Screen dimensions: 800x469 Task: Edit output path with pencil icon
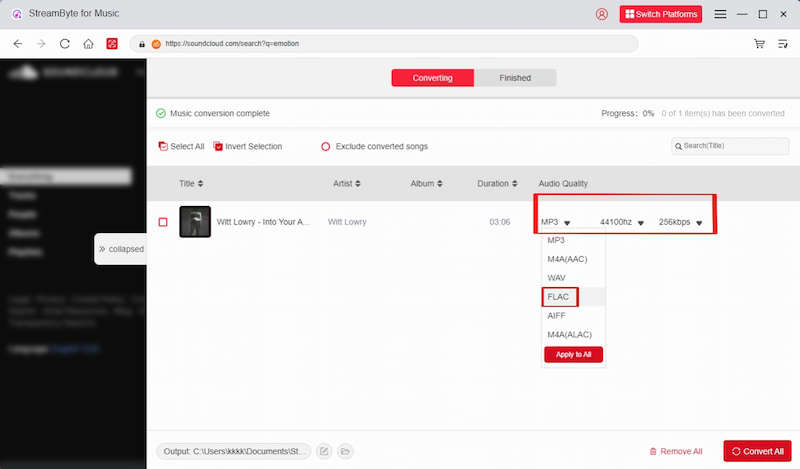click(324, 451)
